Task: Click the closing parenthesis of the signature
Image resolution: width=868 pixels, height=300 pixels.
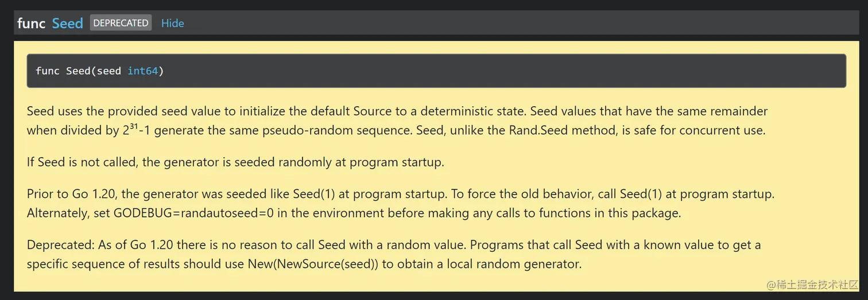Action: [161, 71]
